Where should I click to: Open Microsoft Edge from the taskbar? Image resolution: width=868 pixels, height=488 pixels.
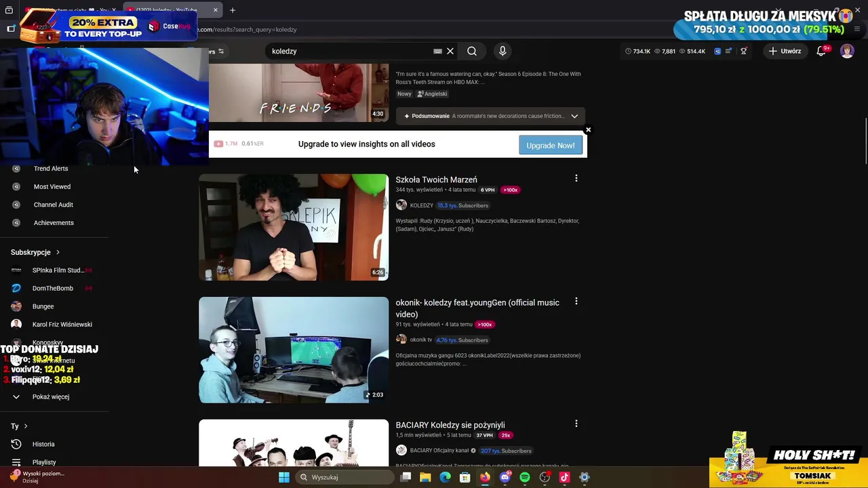click(x=445, y=477)
